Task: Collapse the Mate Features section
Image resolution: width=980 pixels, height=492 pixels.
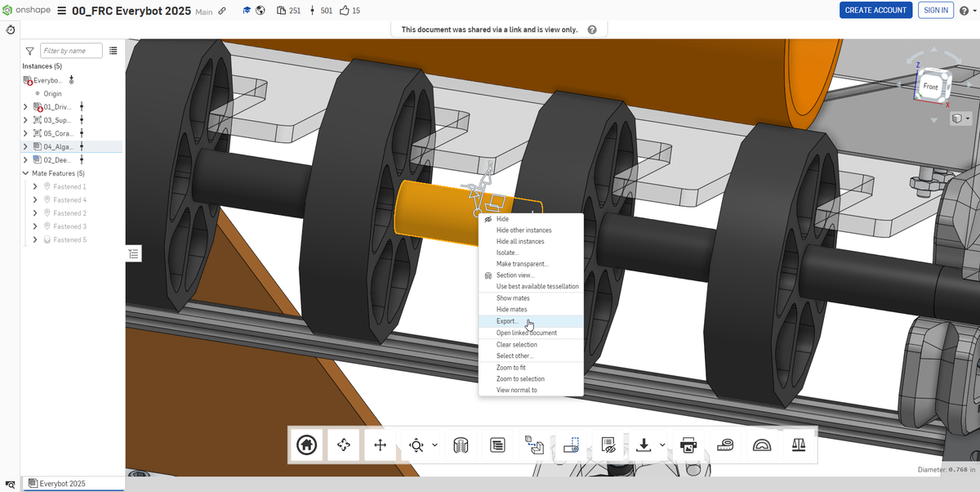Action: (x=26, y=173)
